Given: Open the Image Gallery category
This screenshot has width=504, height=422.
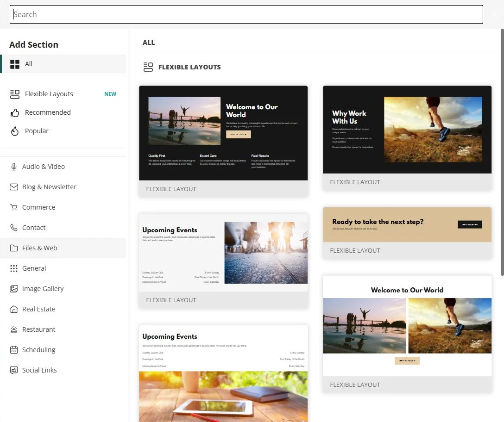Looking at the screenshot, I should pos(63,289).
